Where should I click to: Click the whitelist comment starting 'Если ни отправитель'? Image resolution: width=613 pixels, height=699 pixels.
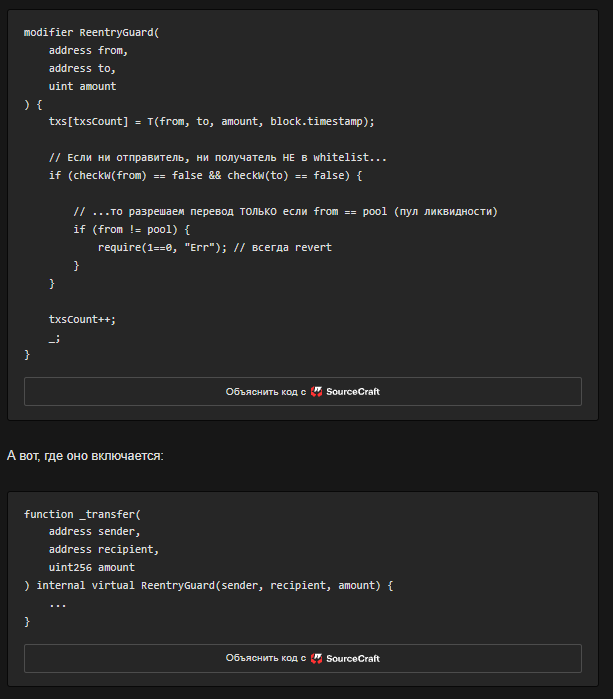217,158
